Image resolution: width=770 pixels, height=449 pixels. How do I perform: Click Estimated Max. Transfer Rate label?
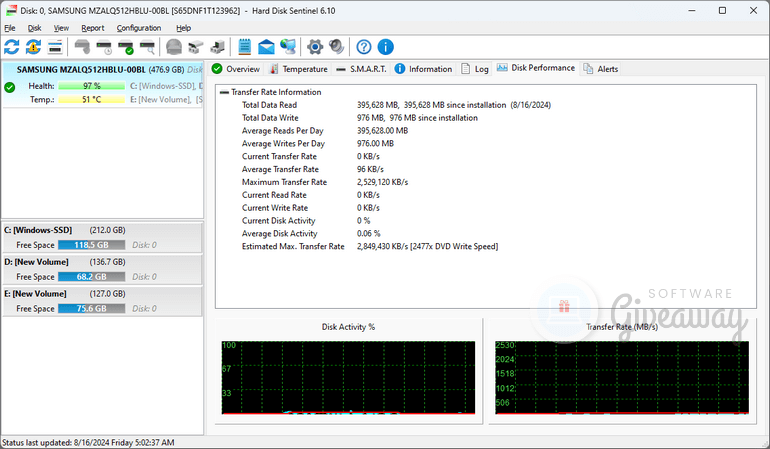[x=293, y=247]
